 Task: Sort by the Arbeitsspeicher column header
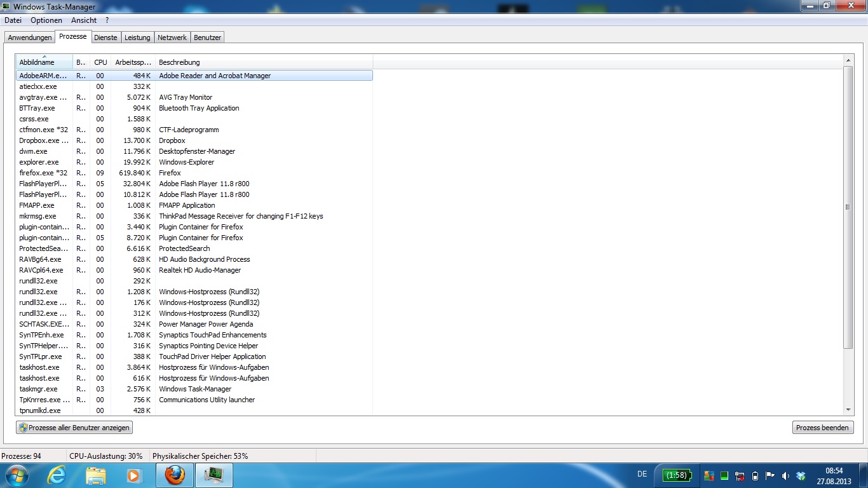pyautogui.click(x=133, y=62)
